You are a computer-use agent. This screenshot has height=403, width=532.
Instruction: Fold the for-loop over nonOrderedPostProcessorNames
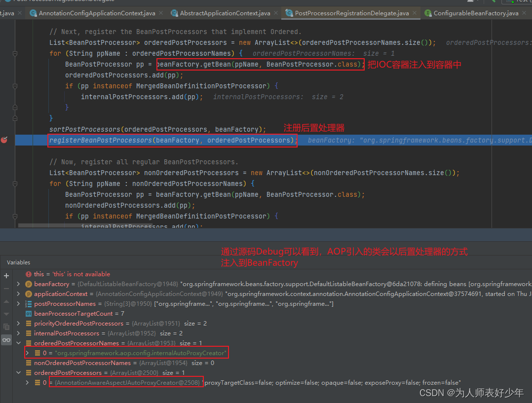[15, 184]
